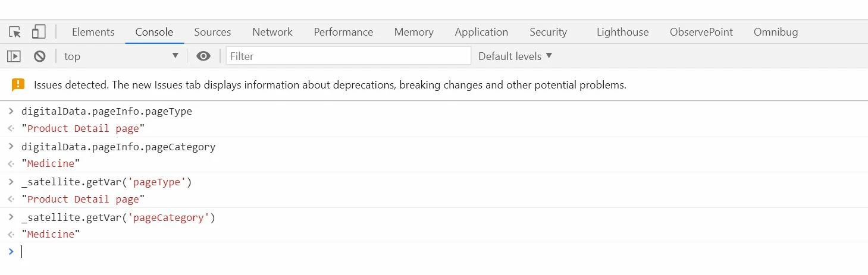This screenshot has width=868, height=275.
Task: Click the yellow issues warning icon
Action: [x=18, y=85]
